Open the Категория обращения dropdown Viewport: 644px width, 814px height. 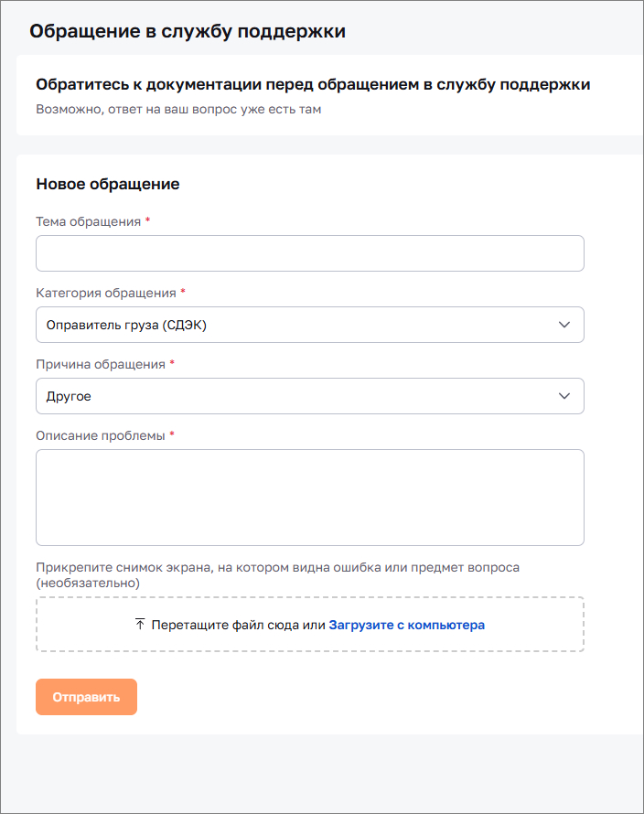coord(309,325)
